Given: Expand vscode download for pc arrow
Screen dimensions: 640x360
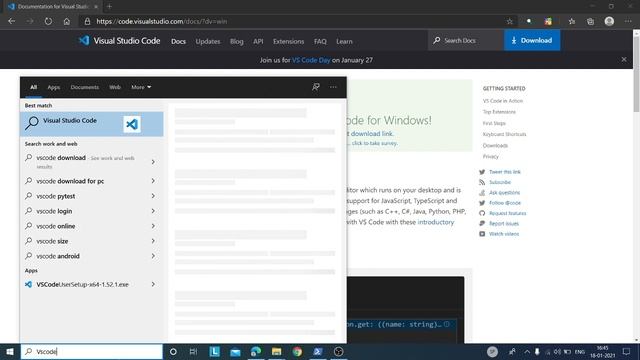Looking at the screenshot, I should 153,181.
